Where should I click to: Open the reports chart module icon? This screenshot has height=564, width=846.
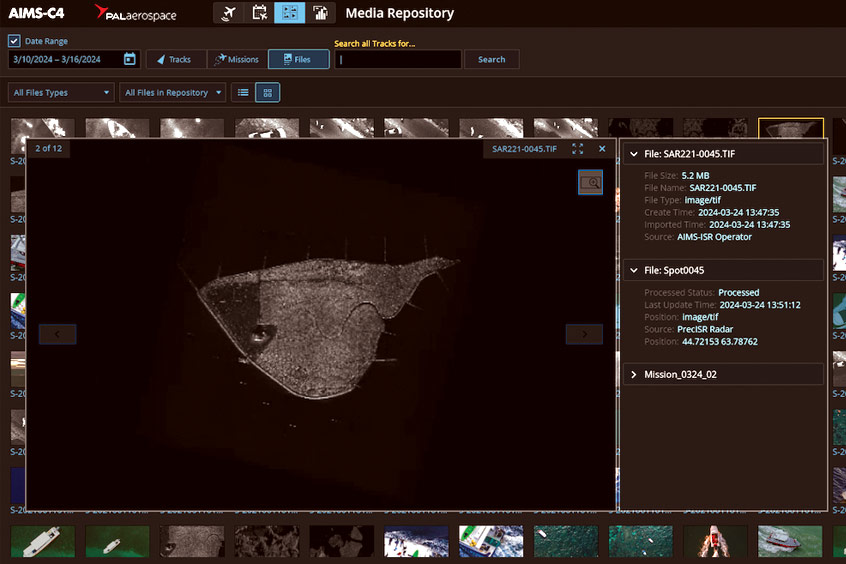pos(319,13)
